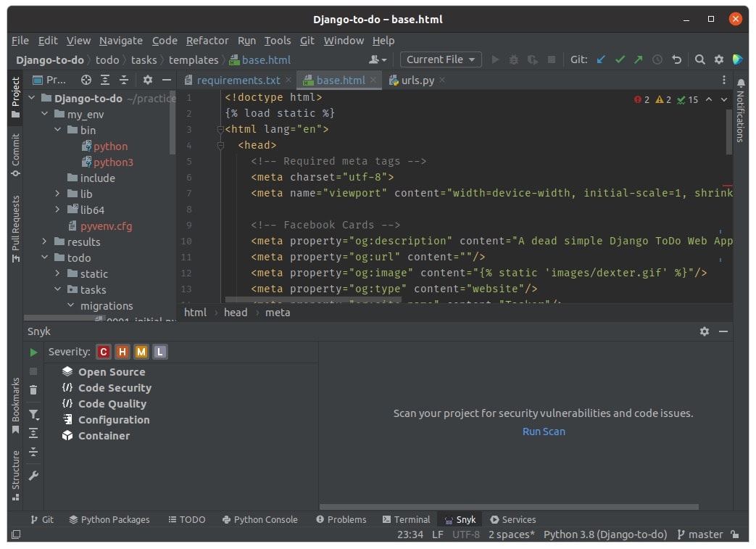Collapse all in Project panel icon

click(x=124, y=80)
